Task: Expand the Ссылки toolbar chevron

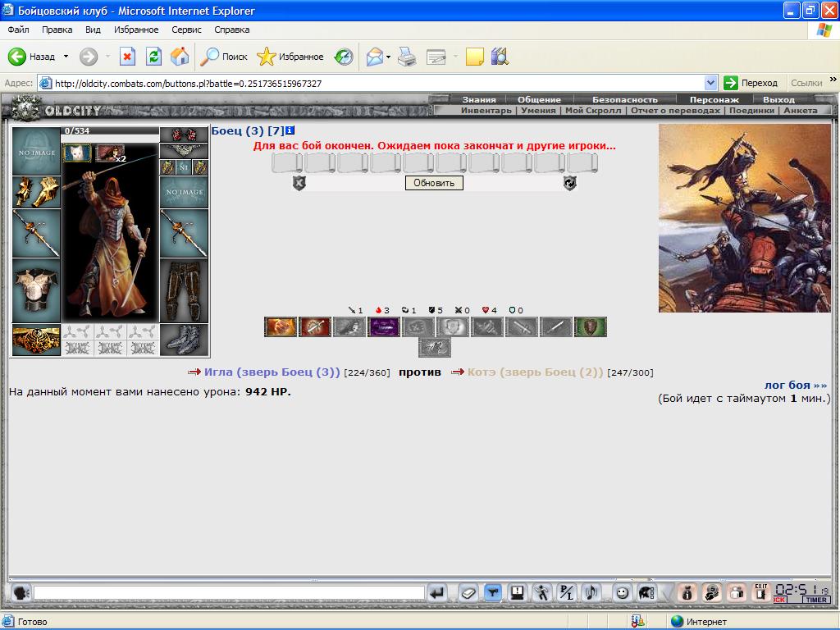Action: click(x=833, y=80)
